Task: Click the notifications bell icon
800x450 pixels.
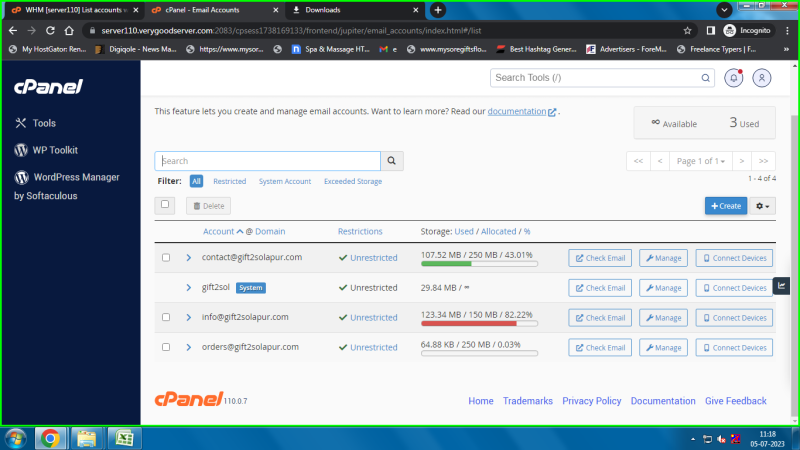Action: tap(735, 77)
